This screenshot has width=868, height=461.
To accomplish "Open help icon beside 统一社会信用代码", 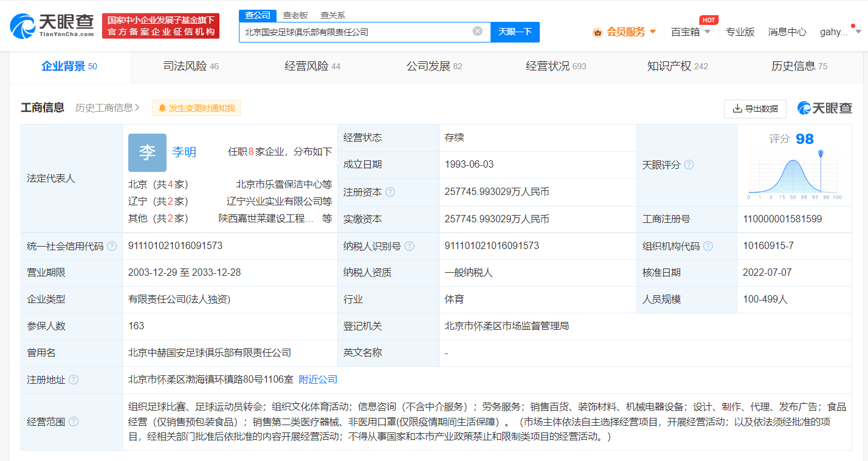I will pos(112,246).
